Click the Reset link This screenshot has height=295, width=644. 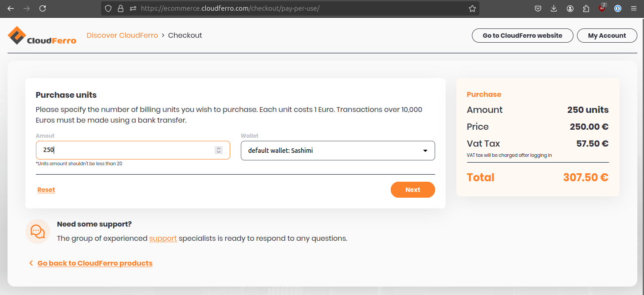[x=46, y=190]
